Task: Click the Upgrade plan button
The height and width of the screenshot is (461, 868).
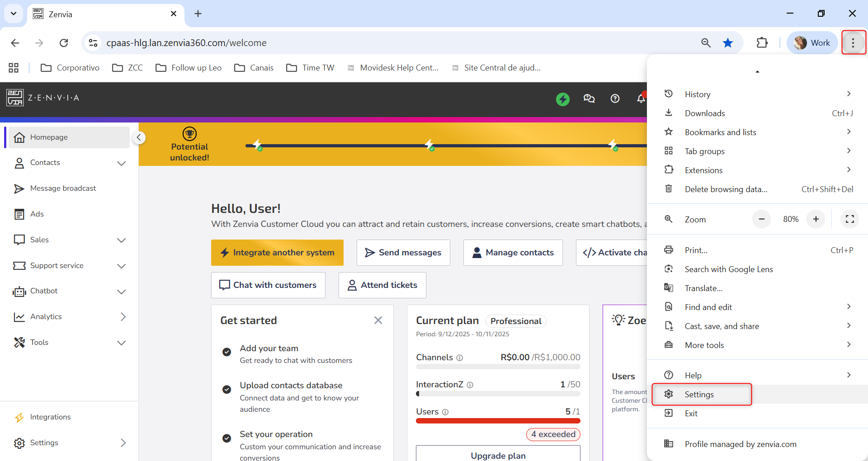Action: coord(498,454)
